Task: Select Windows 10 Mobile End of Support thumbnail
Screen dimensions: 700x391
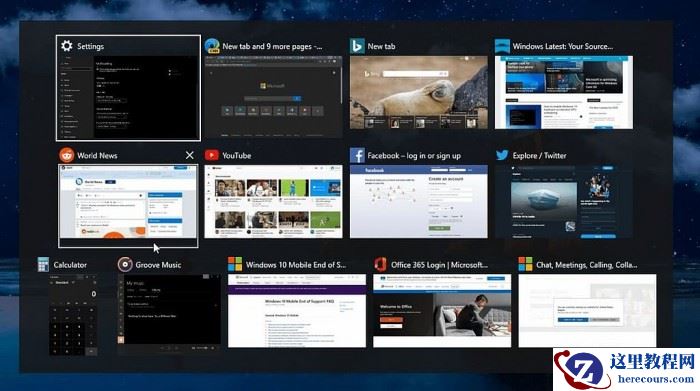Action: click(x=297, y=311)
